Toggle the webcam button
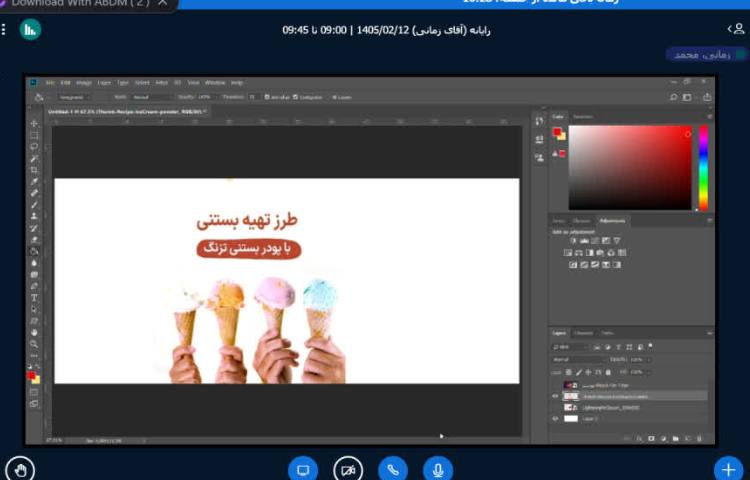Image resolution: width=750 pixels, height=480 pixels. coord(348,470)
